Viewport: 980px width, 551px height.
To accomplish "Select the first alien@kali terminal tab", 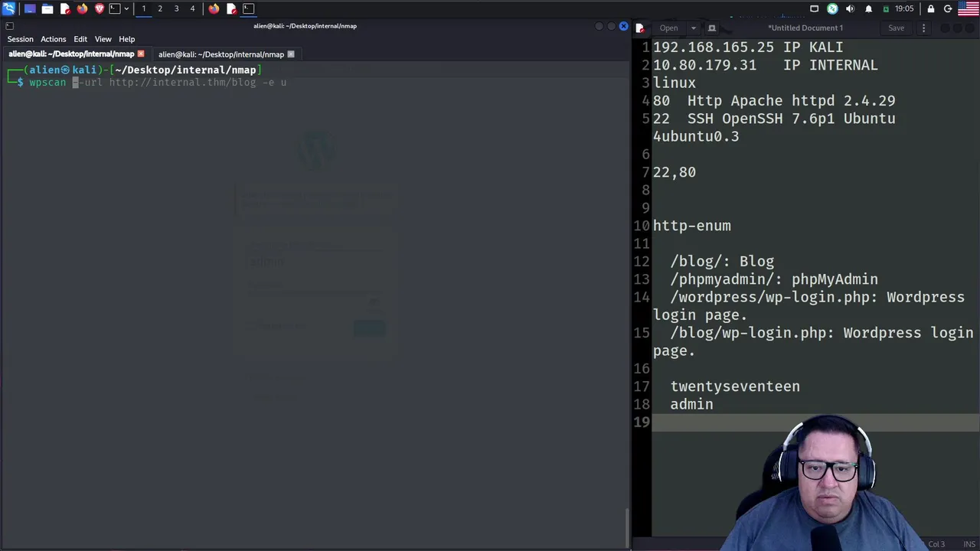I will [71, 54].
